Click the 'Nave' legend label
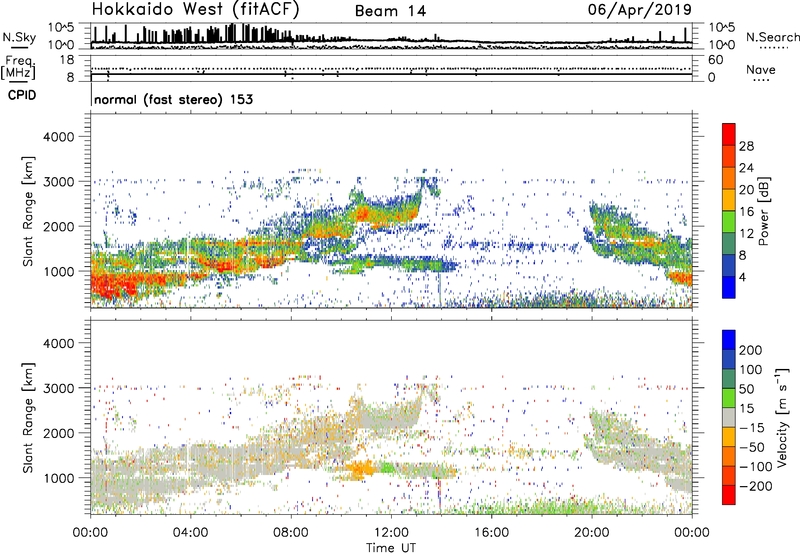 761,69
